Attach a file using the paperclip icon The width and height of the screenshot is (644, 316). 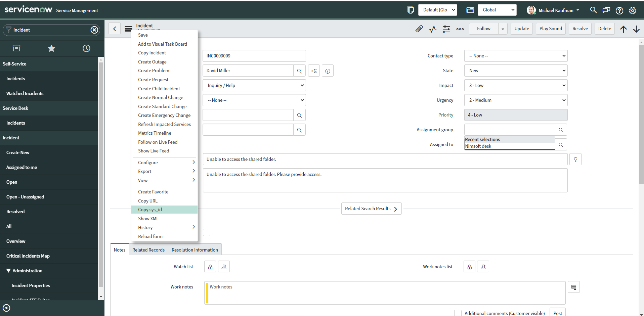[419, 29]
